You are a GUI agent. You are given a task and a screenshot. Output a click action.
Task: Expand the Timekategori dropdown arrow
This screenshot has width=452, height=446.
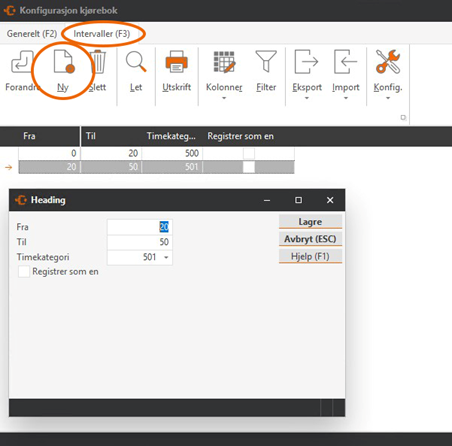(166, 257)
